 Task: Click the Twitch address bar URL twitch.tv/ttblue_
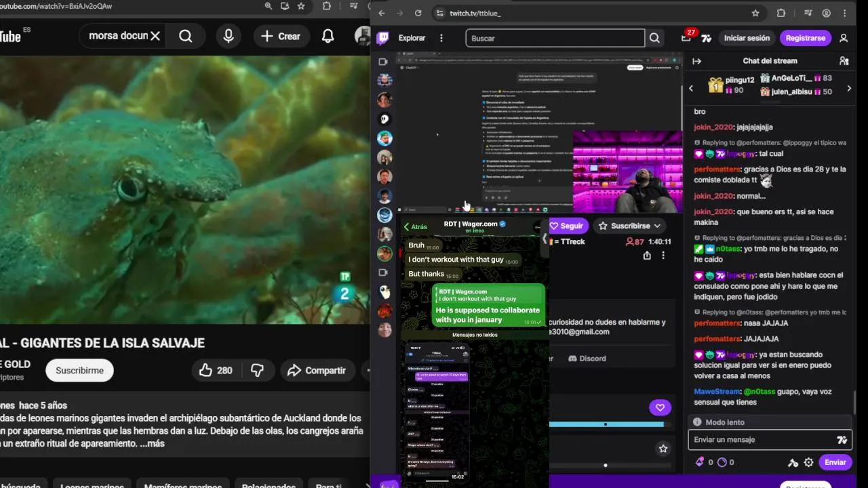point(475,13)
